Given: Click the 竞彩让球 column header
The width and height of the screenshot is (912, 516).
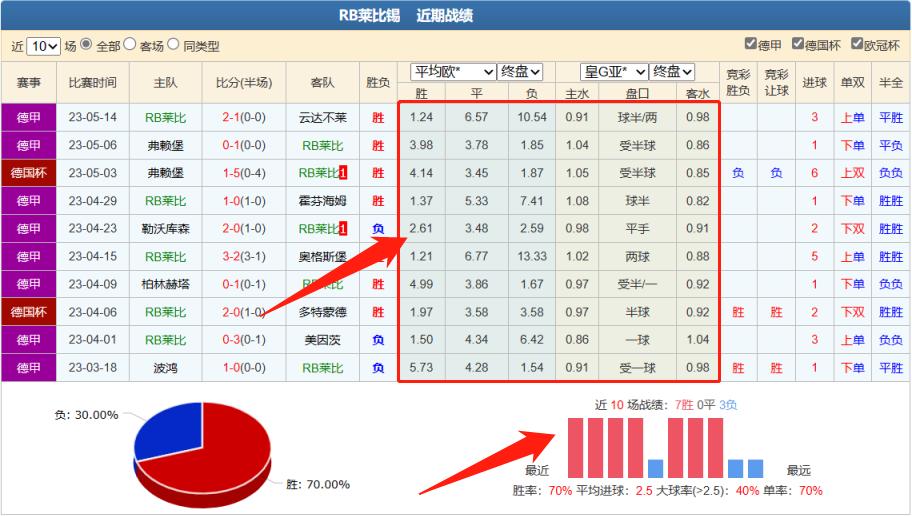Looking at the screenshot, I should [x=776, y=83].
